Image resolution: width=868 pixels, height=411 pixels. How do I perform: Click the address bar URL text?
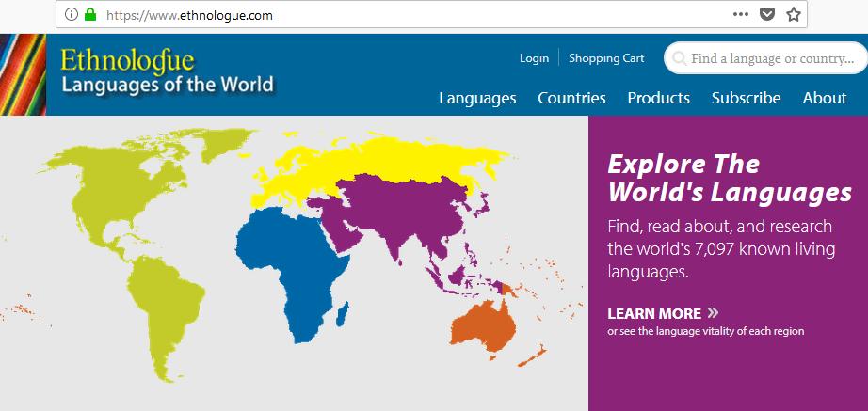pyautogui.click(x=189, y=15)
